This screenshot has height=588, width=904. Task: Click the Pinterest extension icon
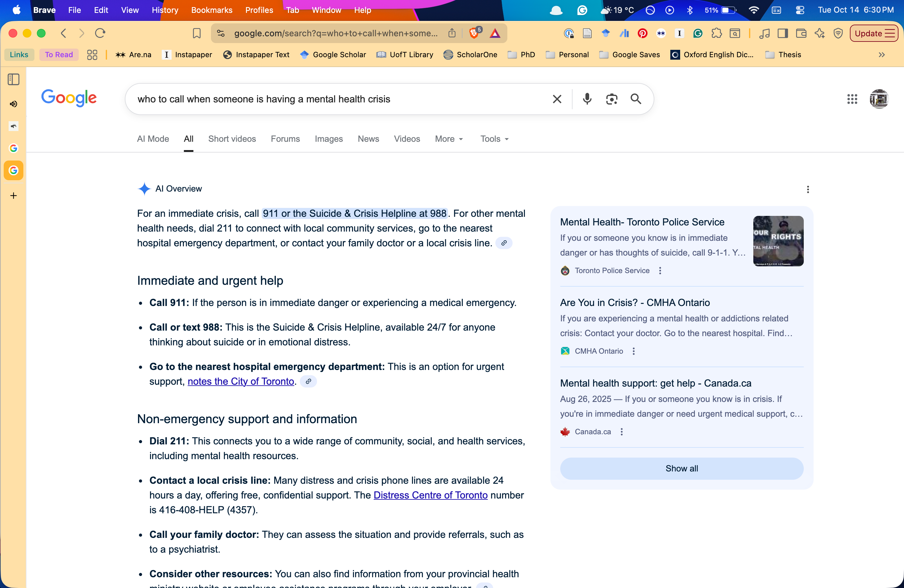point(642,34)
